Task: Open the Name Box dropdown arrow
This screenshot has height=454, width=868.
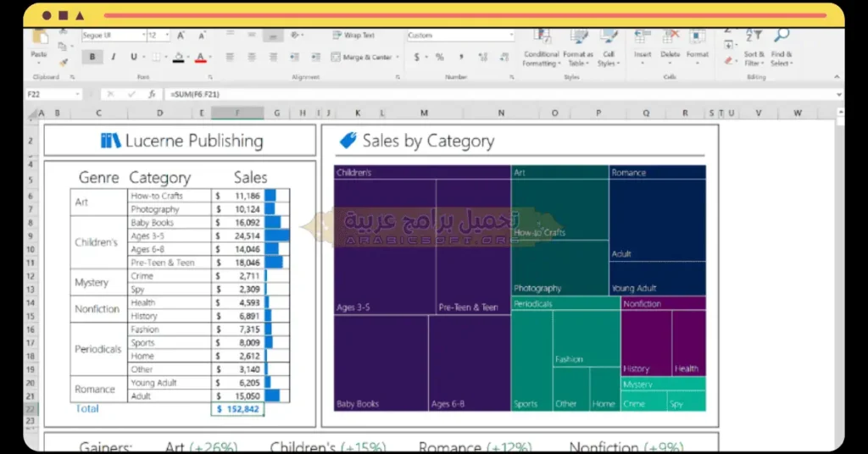Action: [78, 94]
